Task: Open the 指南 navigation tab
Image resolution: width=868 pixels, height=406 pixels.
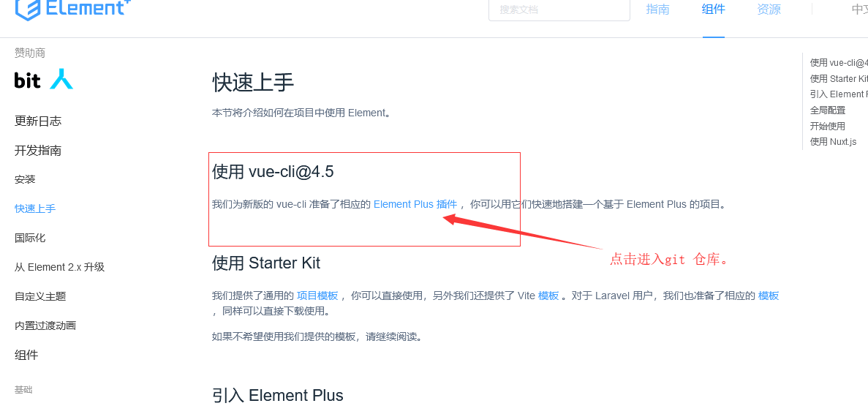Action: tap(657, 10)
